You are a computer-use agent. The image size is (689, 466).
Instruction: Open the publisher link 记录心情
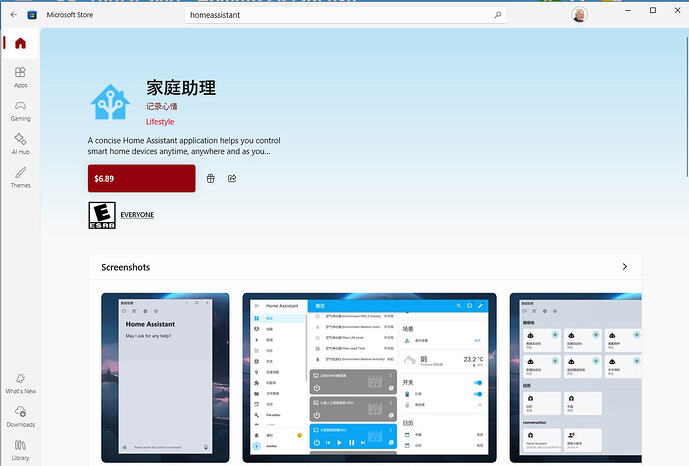coord(162,106)
